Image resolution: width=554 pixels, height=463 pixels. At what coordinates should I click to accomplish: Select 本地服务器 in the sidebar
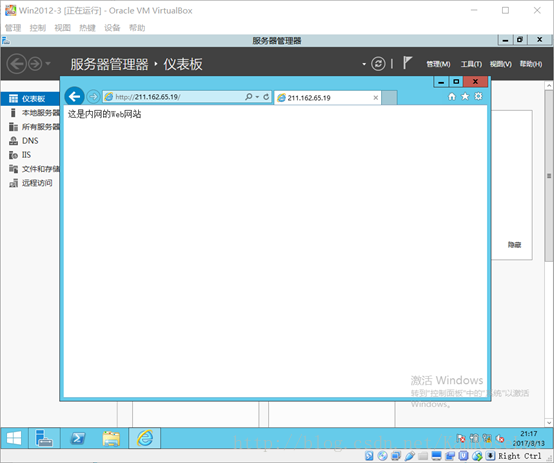point(30,113)
